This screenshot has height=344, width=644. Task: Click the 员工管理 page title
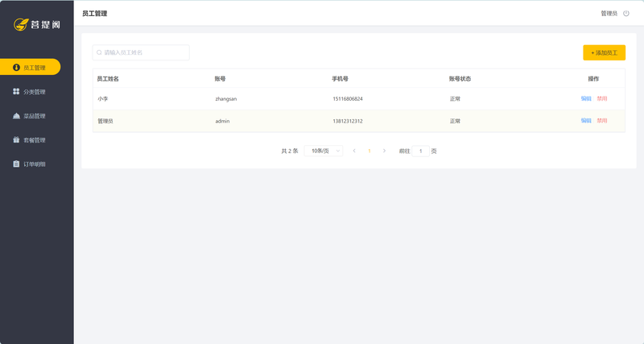pos(94,14)
